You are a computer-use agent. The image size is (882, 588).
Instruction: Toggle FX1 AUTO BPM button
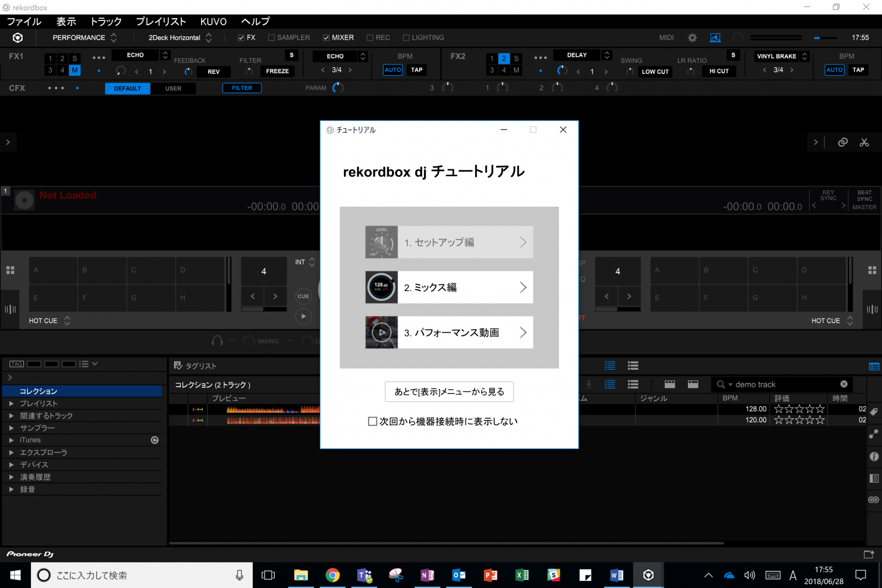coord(393,70)
